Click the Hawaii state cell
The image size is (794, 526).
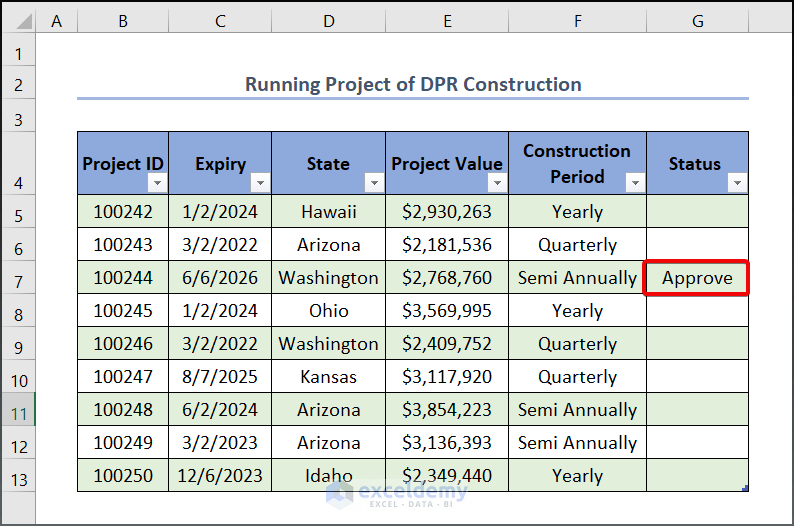click(x=328, y=212)
